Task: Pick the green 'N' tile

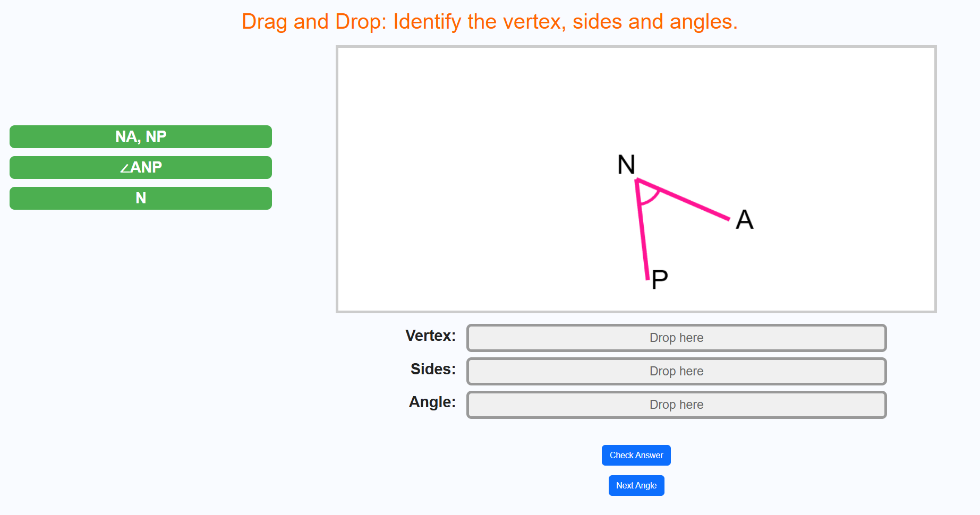Action: point(141,198)
